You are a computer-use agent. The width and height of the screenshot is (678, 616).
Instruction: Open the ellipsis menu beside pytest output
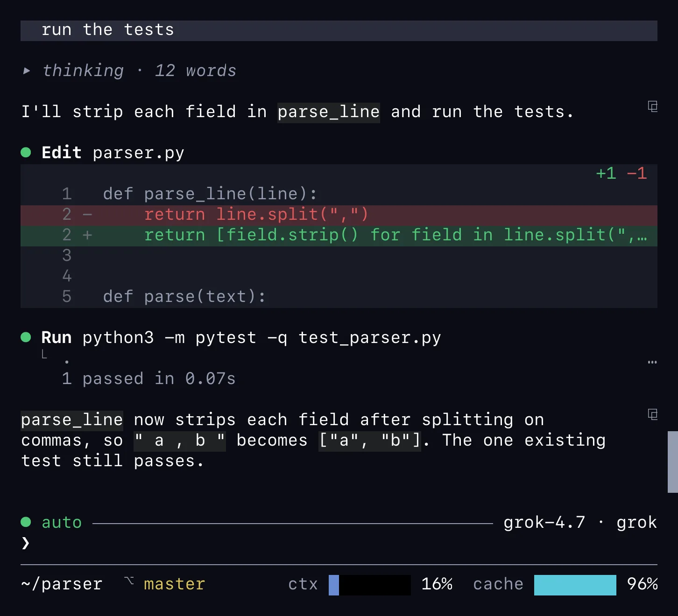(x=652, y=362)
